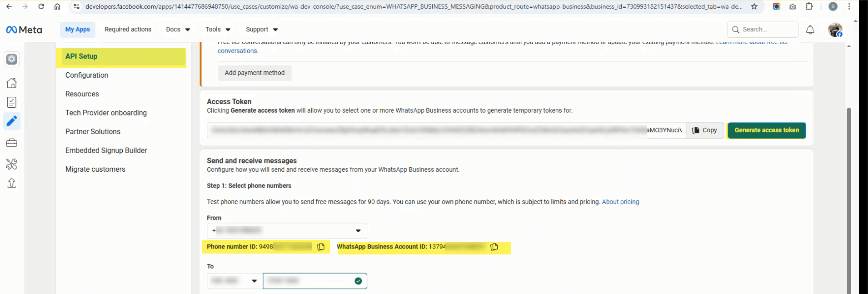
Task: Open the To country code dropdown
Action: click(x=235, y=281)
